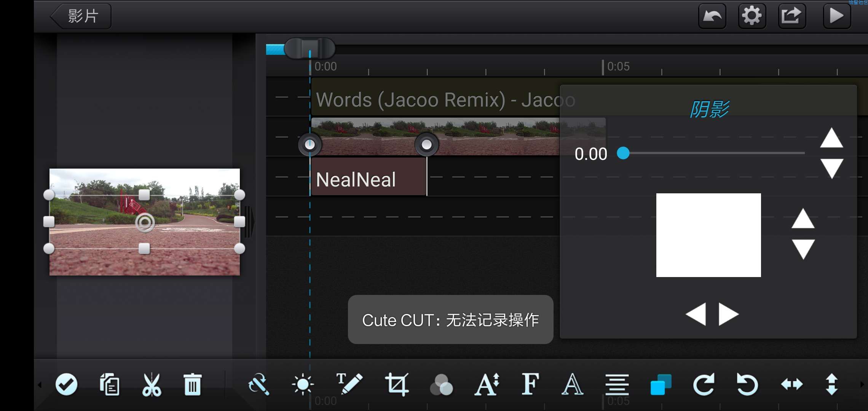Rotate counterclockwise icon
Viewport: 868px width, 411px height.
point(747,384)
